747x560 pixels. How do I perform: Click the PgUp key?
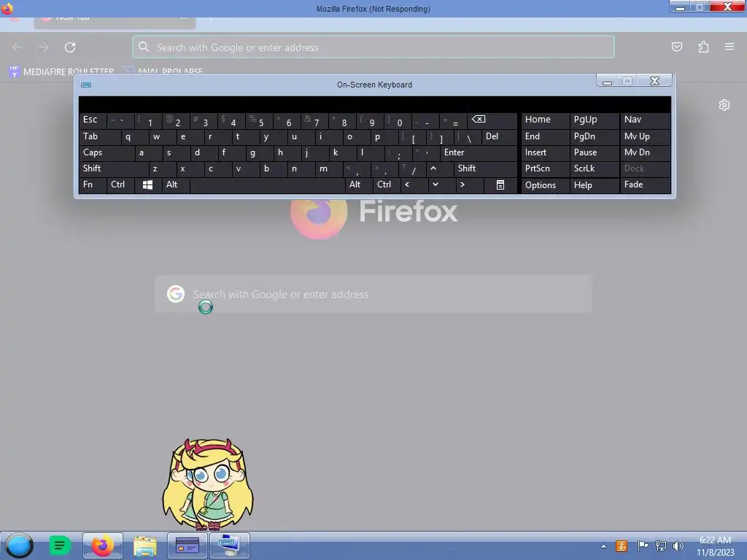(594, 120)
